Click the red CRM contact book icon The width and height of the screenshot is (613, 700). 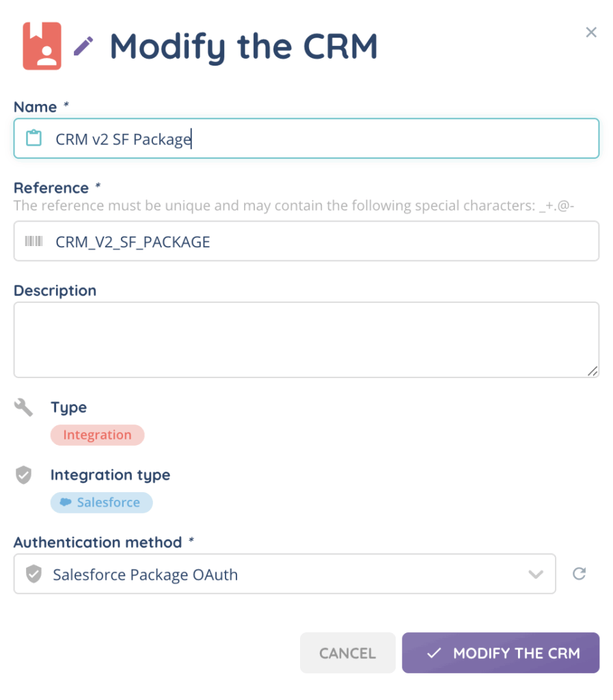[42, 46]
